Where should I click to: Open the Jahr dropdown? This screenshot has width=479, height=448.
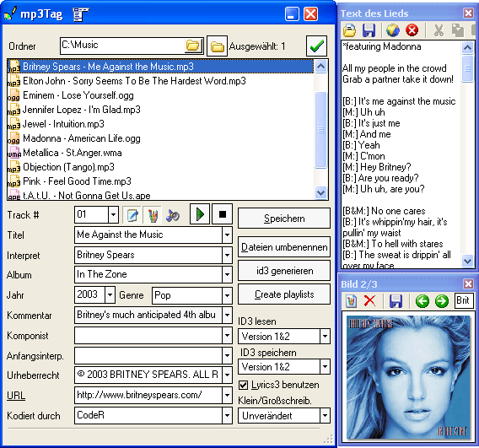[x=110, y=295]
